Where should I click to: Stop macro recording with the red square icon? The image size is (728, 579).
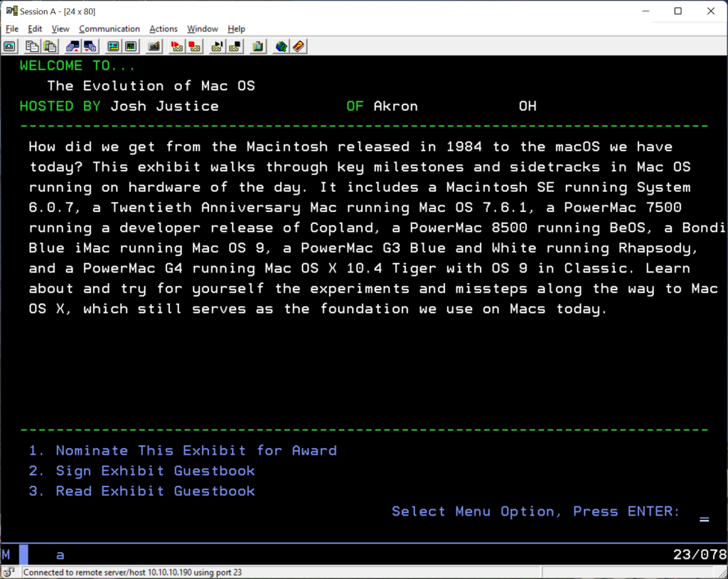point(195,46)
